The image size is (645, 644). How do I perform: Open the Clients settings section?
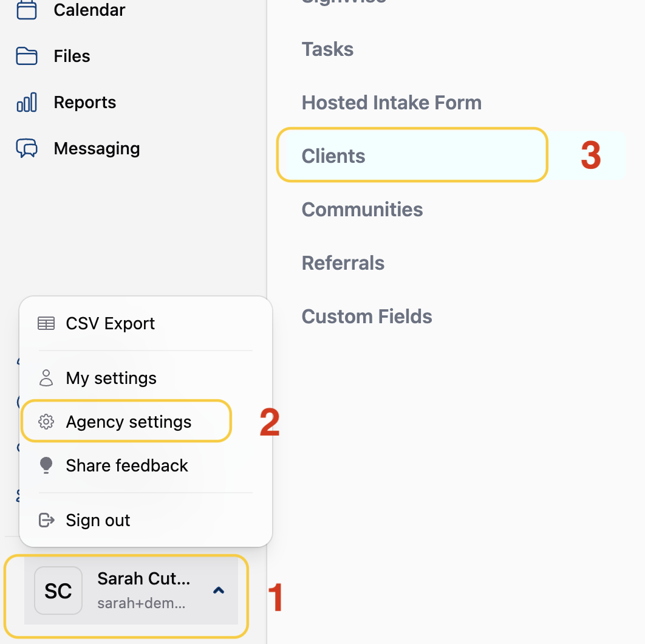pos(333,156)
